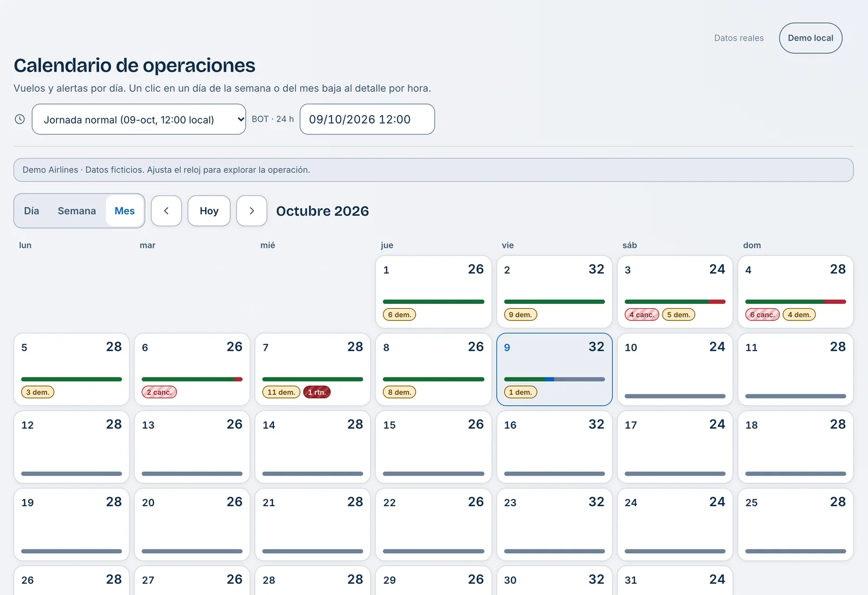
Task: Edit the date-time field 09/10/2026 12:00
Action: coord(367,119)
